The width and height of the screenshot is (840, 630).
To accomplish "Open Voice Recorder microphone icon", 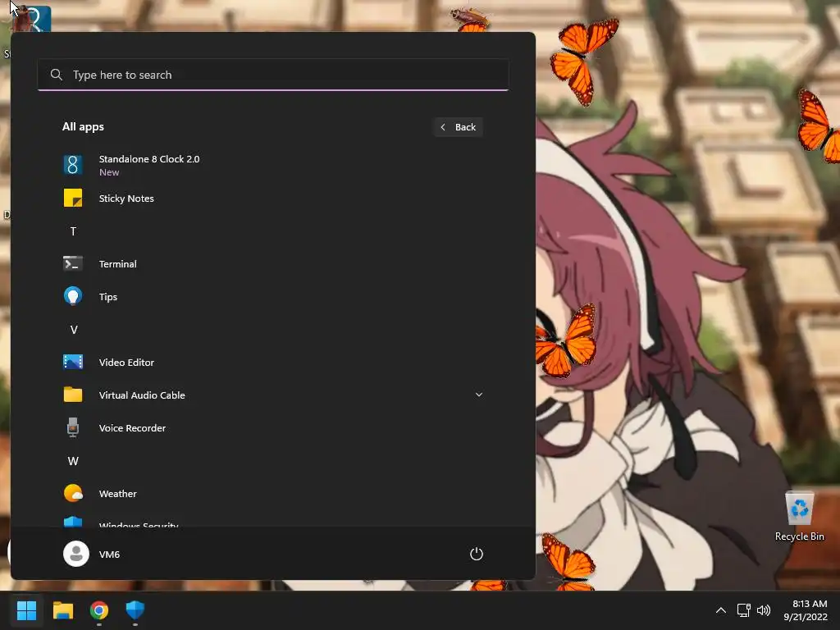I will click(73, 427).
